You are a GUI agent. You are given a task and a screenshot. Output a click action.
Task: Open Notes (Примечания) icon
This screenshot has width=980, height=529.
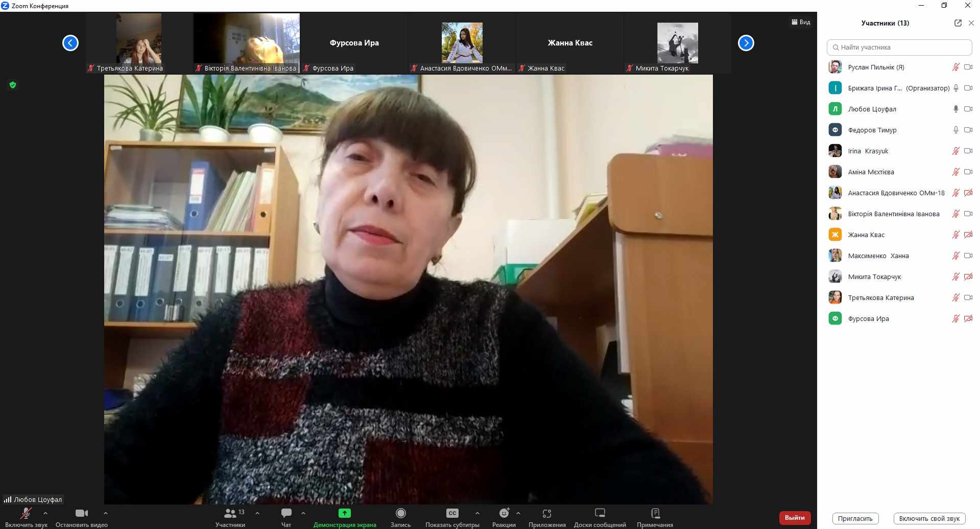click(x=655, y=513)
